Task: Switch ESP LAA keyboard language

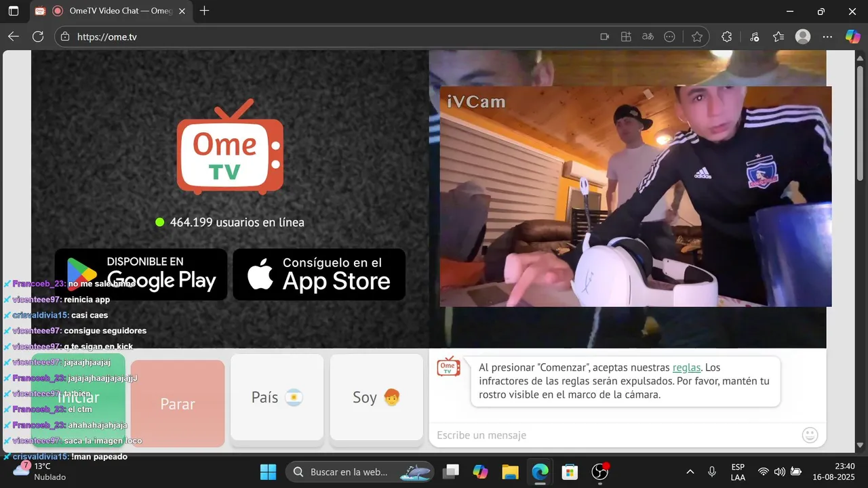Action: click(x=738, y=472)
